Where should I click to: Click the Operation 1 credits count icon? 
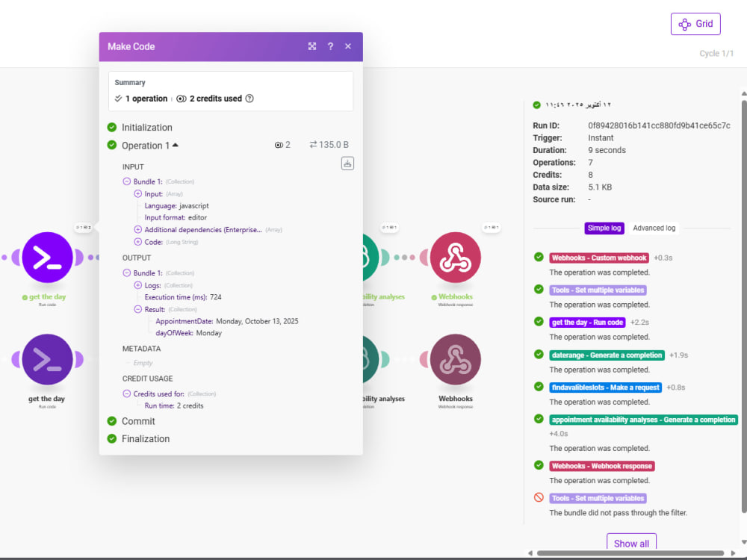(279, 145)
